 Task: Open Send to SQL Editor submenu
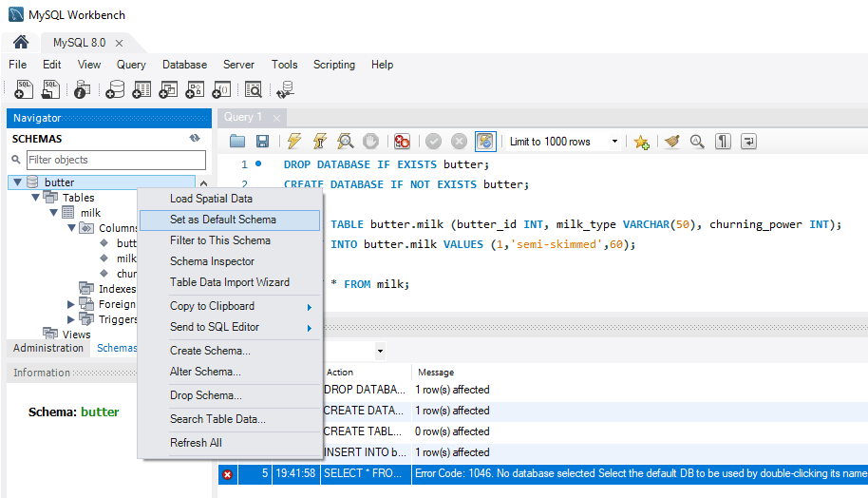(x=230, y=327)
